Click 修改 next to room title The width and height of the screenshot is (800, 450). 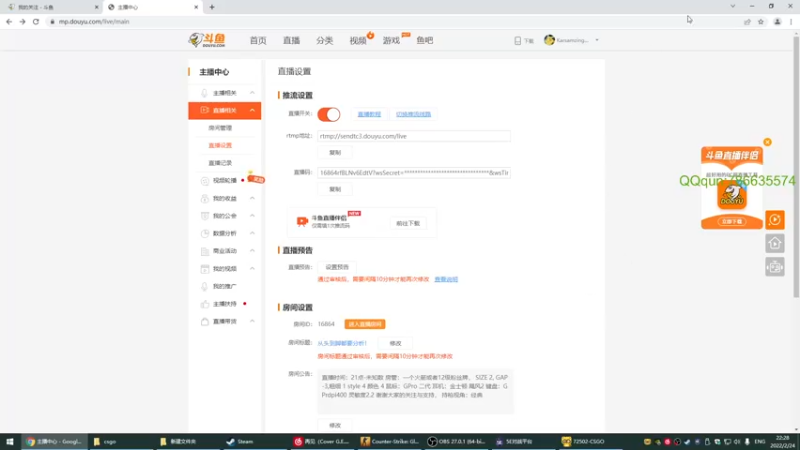pos(395,343)
